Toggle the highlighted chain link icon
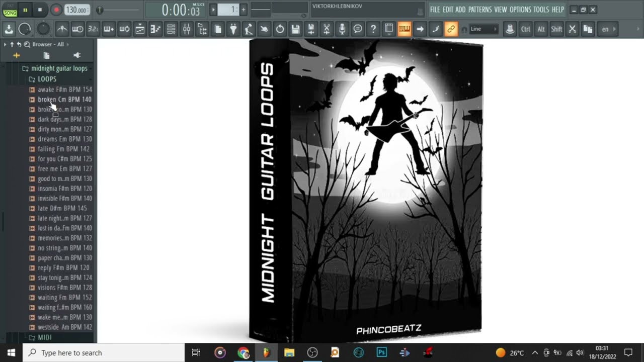644x362 pixels. [451, 29]
